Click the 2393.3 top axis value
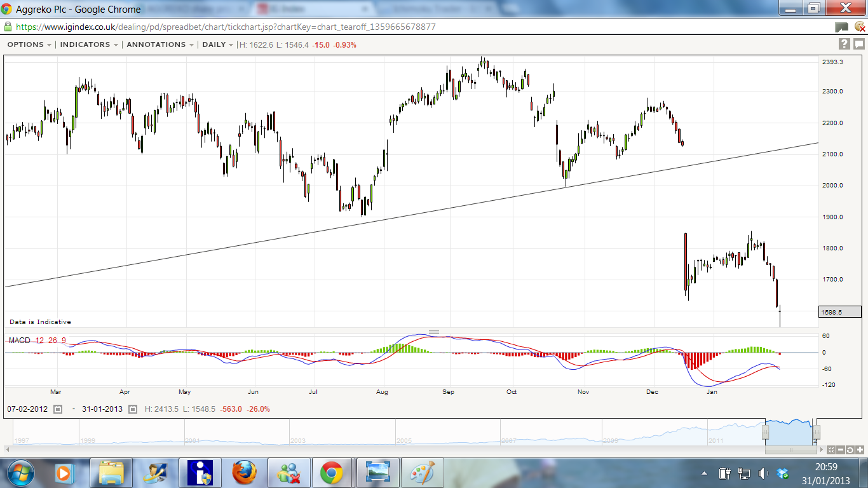This screenshot has height=488, width=868. coord(832,62)
